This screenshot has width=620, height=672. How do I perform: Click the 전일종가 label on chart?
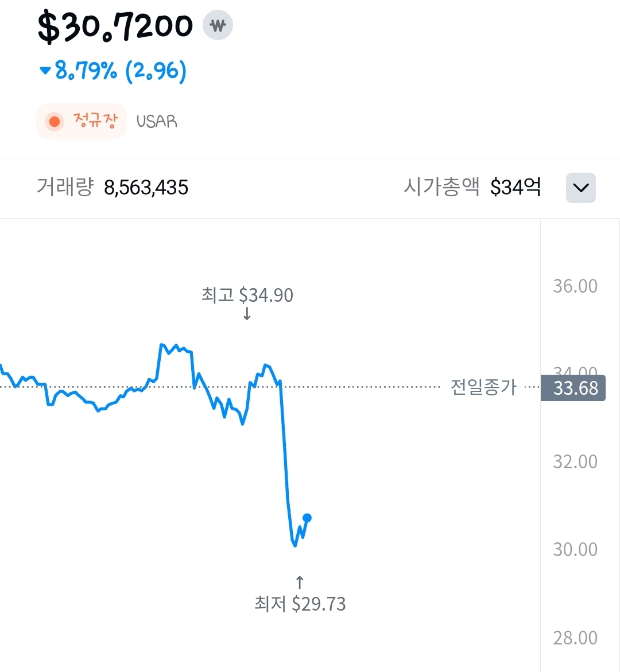point(483,387)
